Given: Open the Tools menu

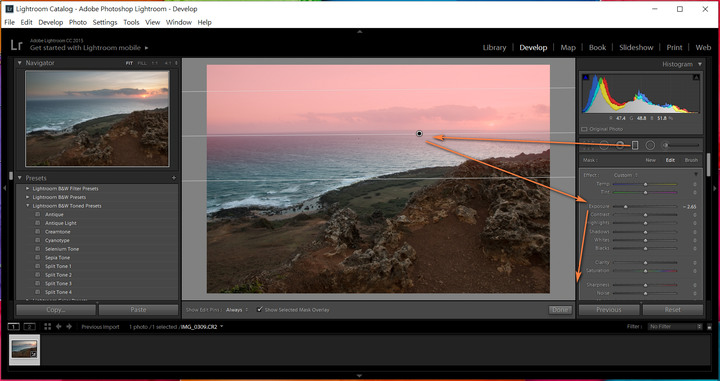Looking at the screenshot, I should (131, 22).
